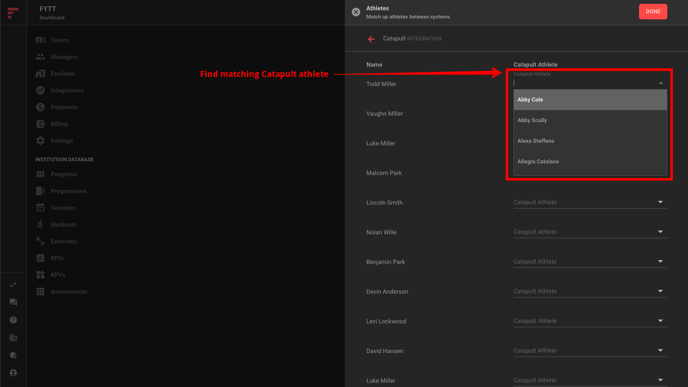Viewport: 688px width, 387px height.
Task: Click the swap arrows icon in the left rail
Action: [13, 285]
